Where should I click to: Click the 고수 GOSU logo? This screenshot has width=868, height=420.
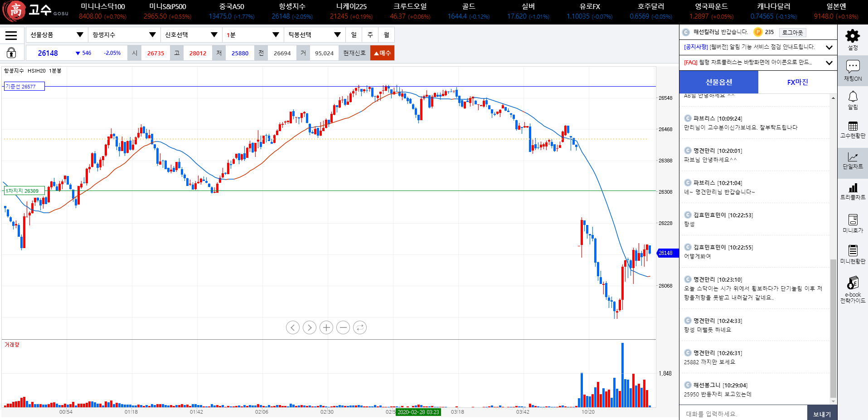coord(35,11)
